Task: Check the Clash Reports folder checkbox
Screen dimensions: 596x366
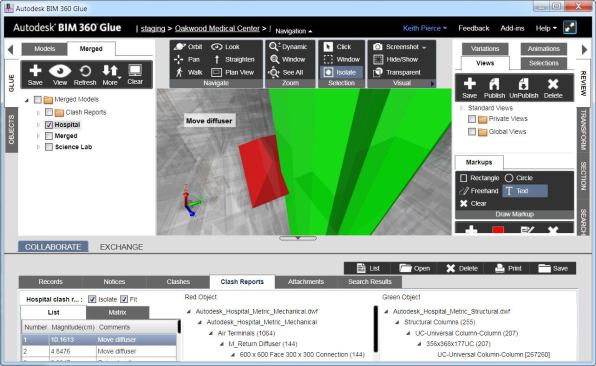Action: pyautogui.click(x=49, y=112)
